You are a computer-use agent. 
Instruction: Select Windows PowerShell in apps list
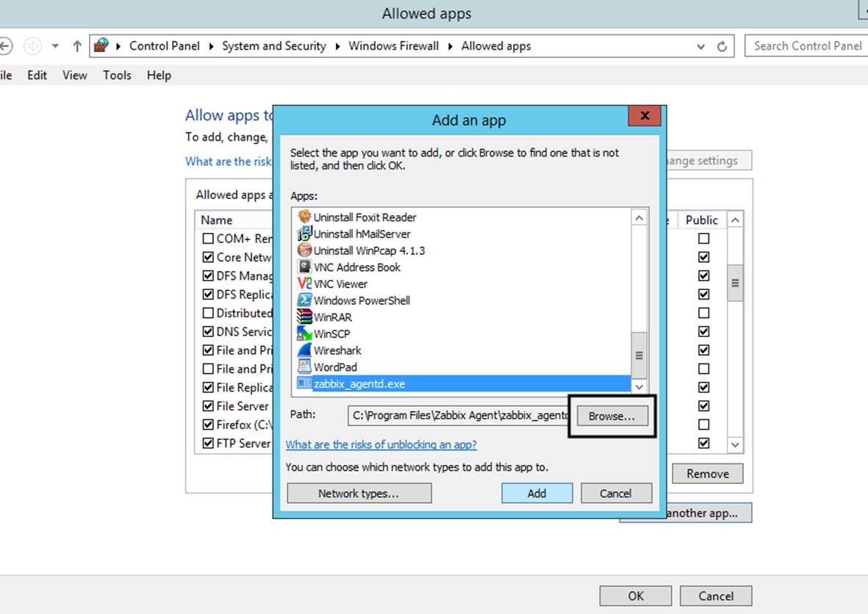[x=362, y=300]
